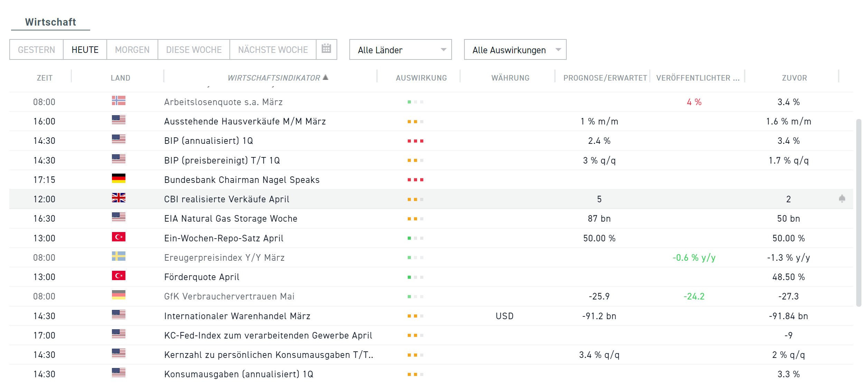The width and height of the screenshot is (868, 388).
Task: Click the red impact dots for Bundesbank Nagel Speaks
Action: (x=416, y=179)
